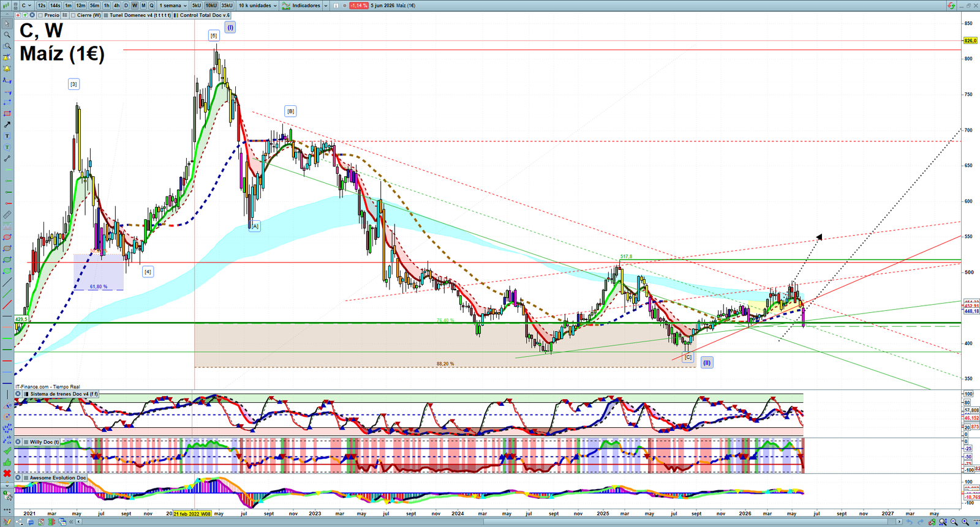This screenshot has width=980, height=527.
Task: Click the green checkmark icon in left toolbar
Action: coord(7,450)
